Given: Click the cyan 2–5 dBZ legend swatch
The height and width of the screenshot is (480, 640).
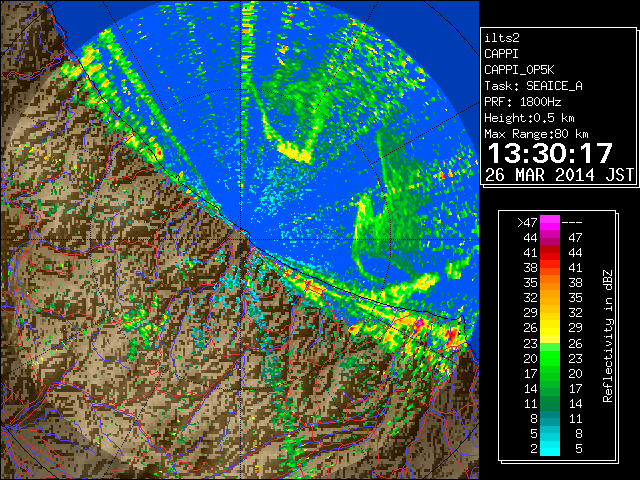Looking at the screenshot, I should 550,448.
